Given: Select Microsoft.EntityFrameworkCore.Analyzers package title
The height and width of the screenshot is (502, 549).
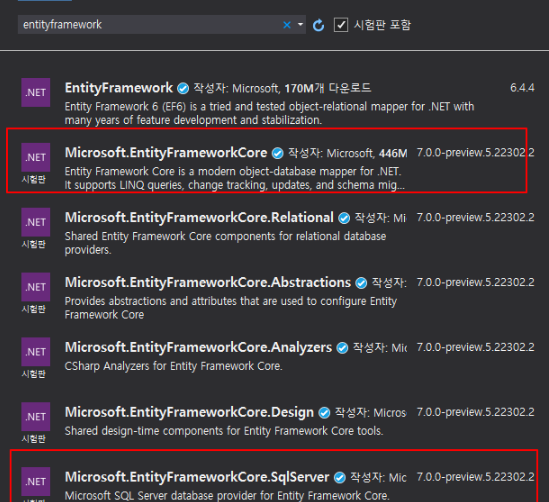Looking at the screenshot, I should (x=198, y=347).
